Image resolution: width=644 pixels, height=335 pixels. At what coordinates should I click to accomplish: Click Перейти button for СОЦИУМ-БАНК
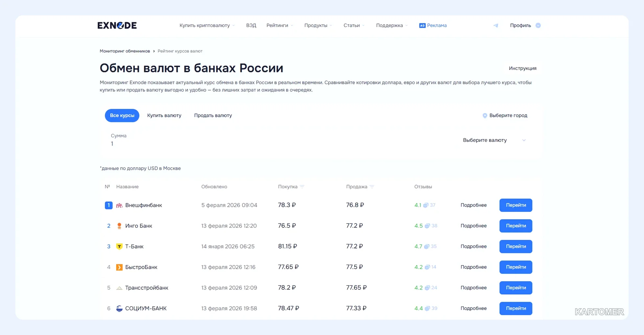516,308
